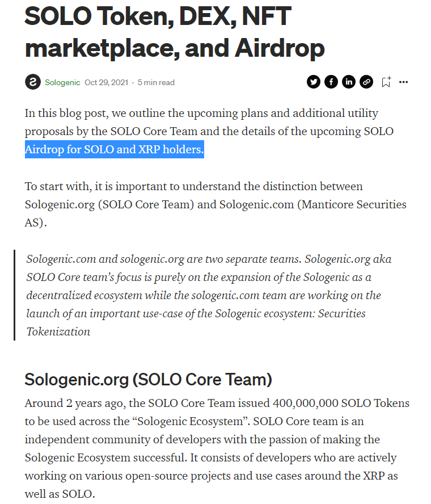The width and height of the screenshot is (431, 504).
Task: Click the Oct 29, 2021 date
Action: (x=106, y=83)
